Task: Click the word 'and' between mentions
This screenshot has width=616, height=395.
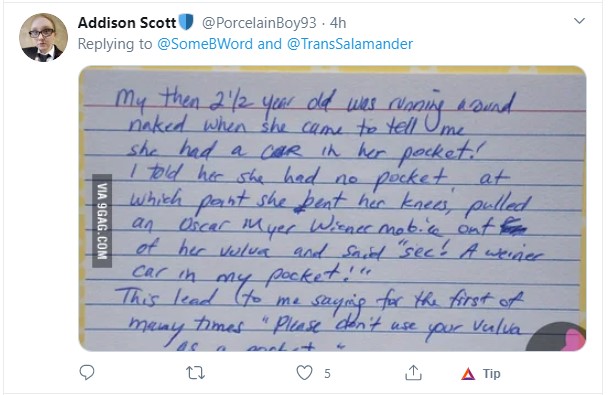Action: tap(270, 44)
